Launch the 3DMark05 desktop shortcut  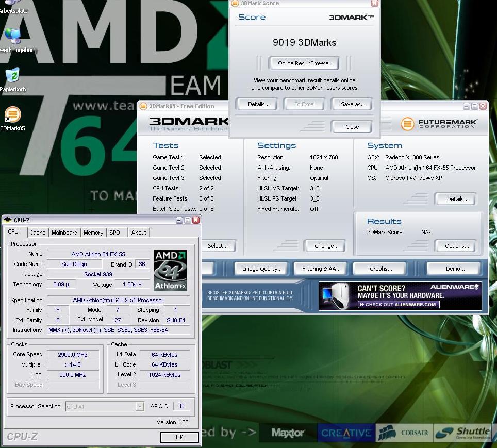13,119
